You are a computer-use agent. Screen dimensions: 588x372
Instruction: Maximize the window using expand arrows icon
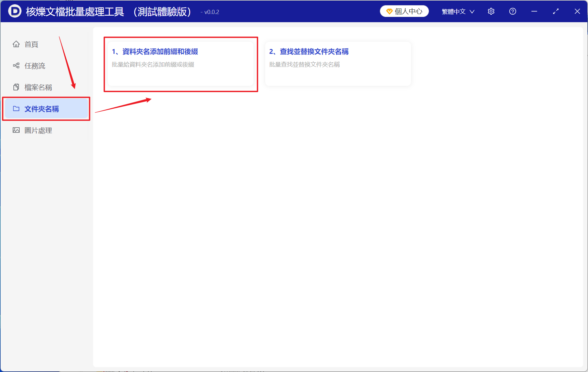point(556,11)
